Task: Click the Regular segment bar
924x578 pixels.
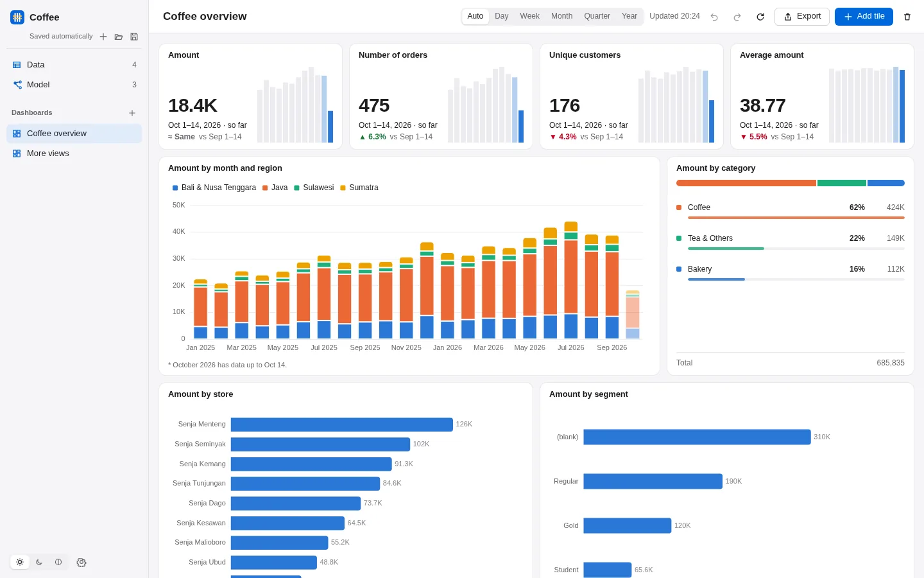Action: 653,482
